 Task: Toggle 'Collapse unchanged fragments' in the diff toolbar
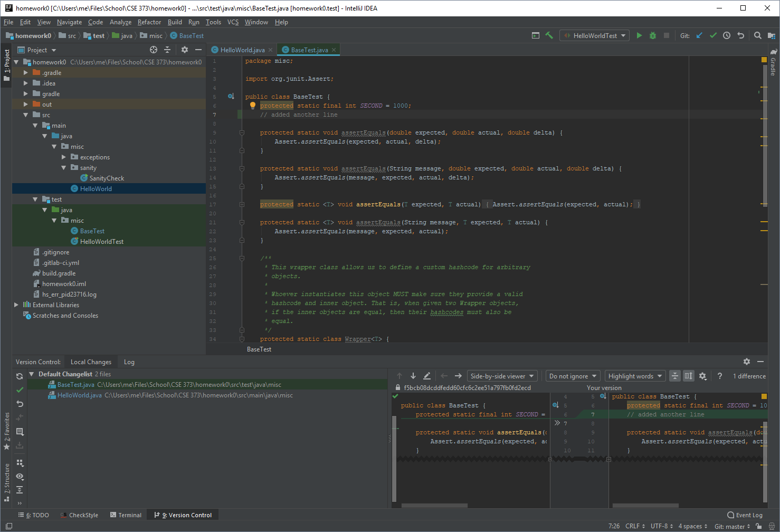tap(675, 376)
